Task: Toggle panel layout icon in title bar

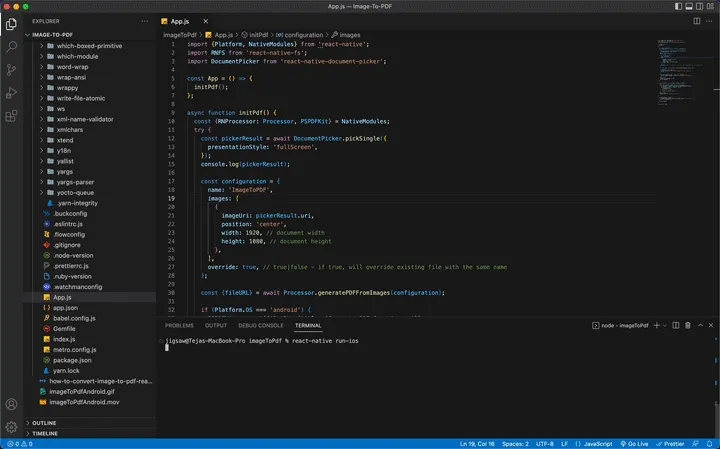Action: tap(689, 6)
